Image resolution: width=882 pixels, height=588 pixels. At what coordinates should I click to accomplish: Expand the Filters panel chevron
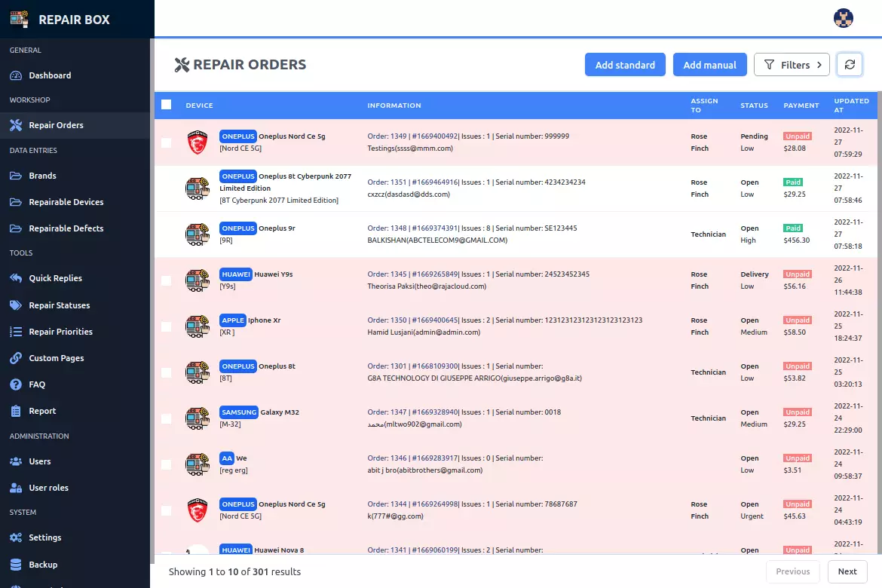coord(819,65)
